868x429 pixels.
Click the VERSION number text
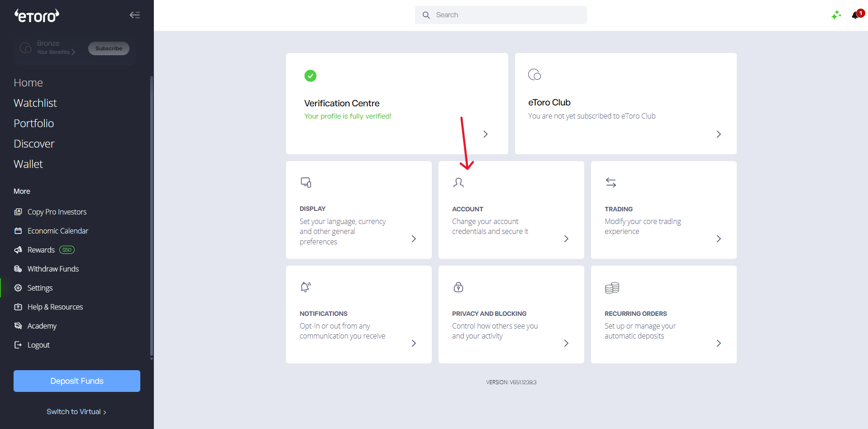point(511,382)
